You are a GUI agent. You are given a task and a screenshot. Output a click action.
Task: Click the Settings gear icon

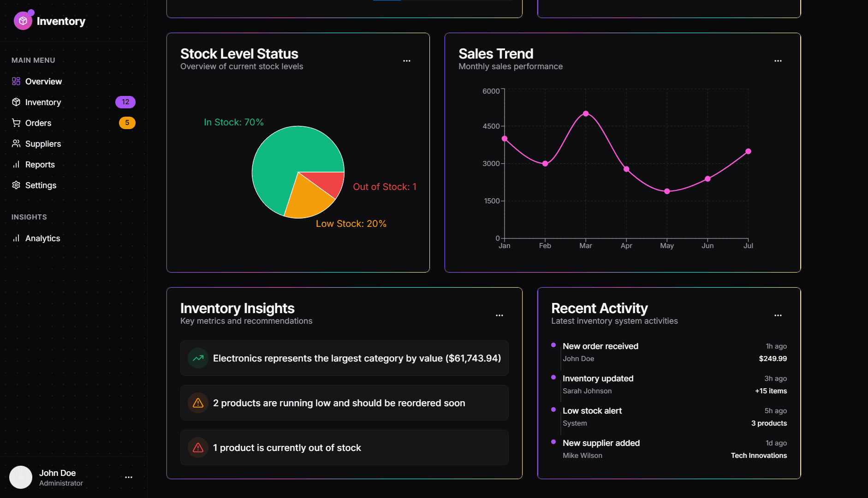(x=16, y=185)
